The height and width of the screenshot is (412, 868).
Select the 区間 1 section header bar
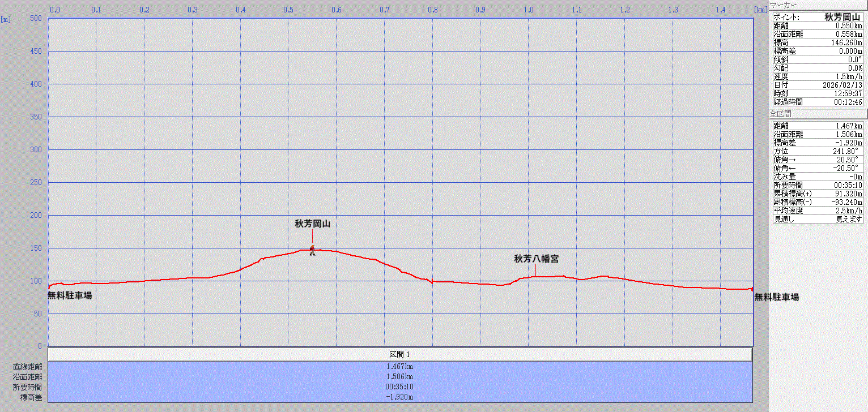point(400,354)
